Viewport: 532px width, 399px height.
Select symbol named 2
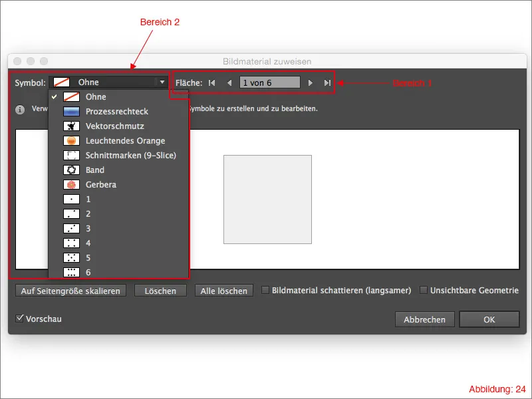[x=118, y=213]
